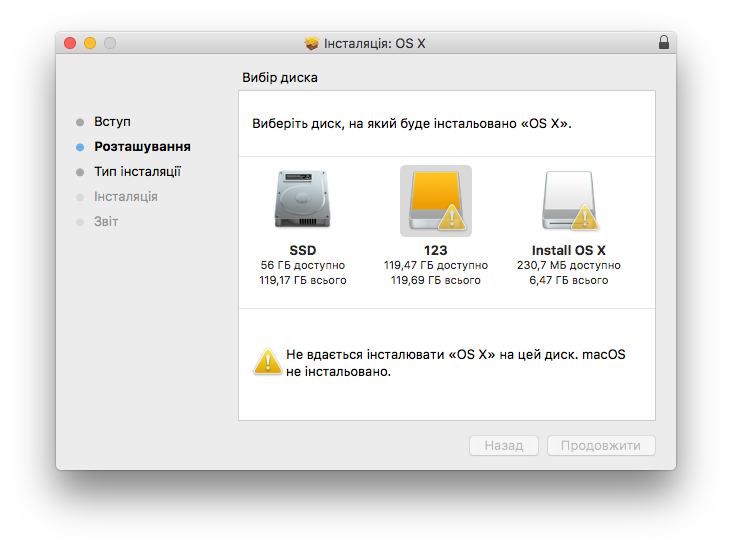Click the lock icon in title bar
Viewport: 732px width, 550px height.
coord(663,43)
